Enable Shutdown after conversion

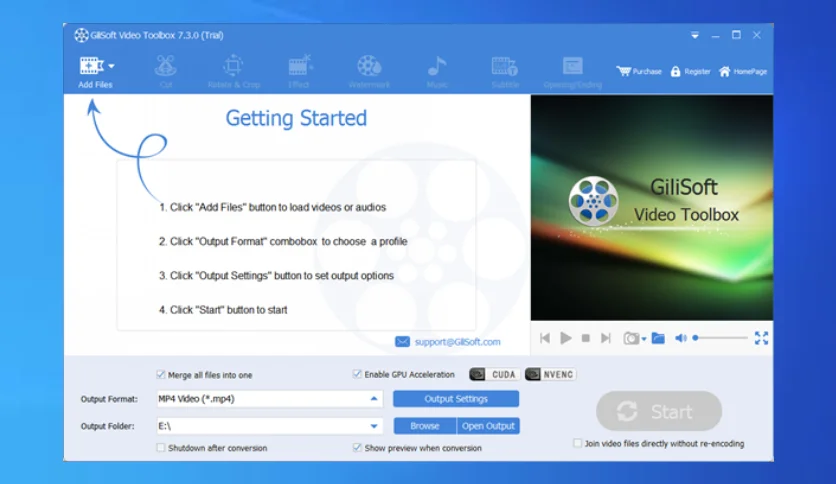(160, 448)
